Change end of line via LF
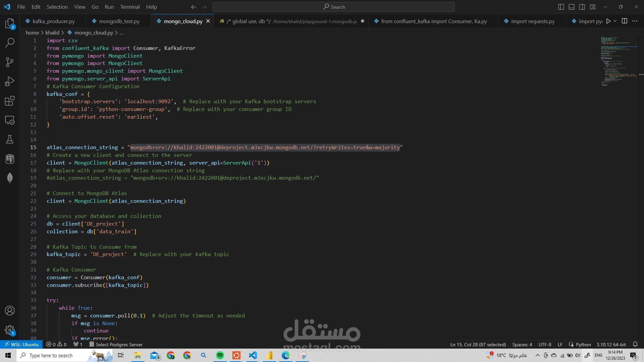Viewport: 644px width, 362px height. coord(560,344)
